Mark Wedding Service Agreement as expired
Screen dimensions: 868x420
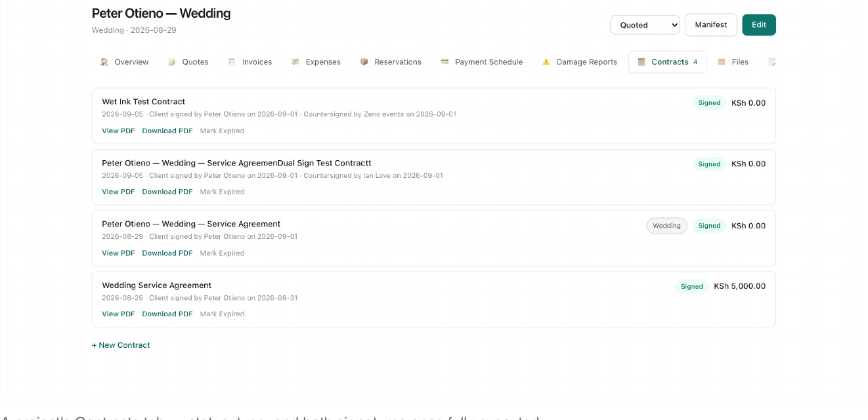[x=222, y=314]
